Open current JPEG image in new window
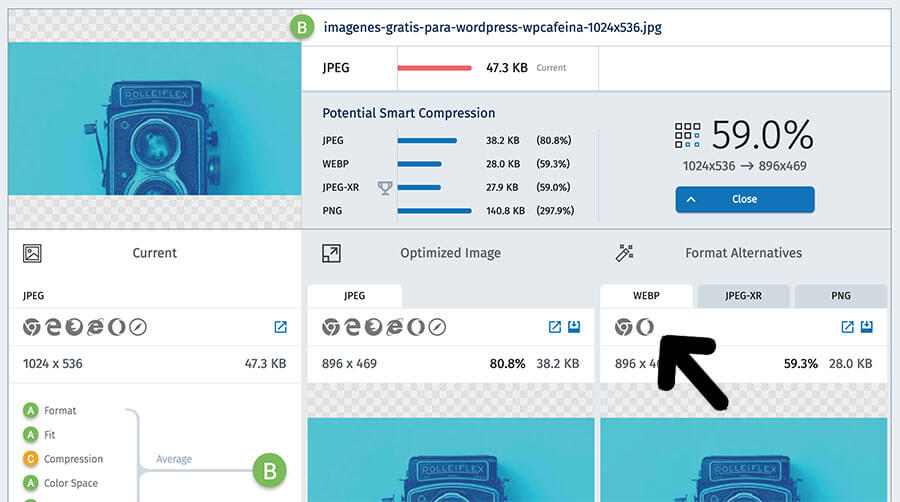The height and width of the screenshot is (502, 900). (280, 327)
